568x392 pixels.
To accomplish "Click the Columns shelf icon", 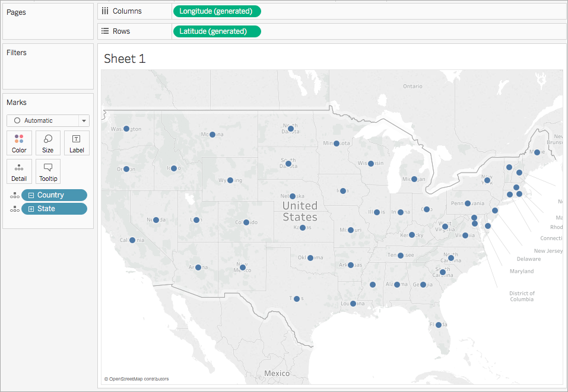I will (x=105, y=11).
